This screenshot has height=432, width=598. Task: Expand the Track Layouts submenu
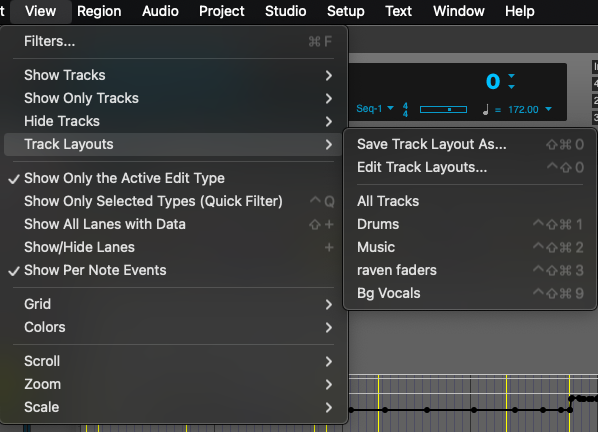[173, 144]
